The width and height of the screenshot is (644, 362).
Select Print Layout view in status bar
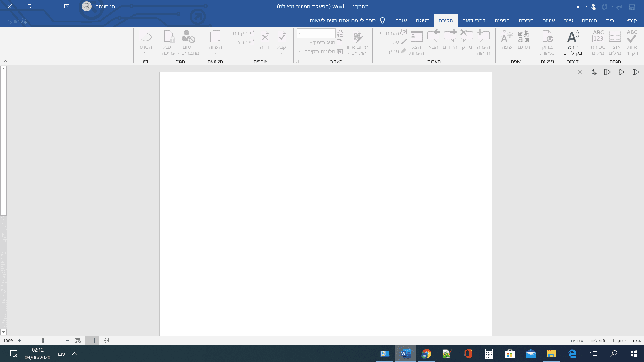click(x=92, y=341)
